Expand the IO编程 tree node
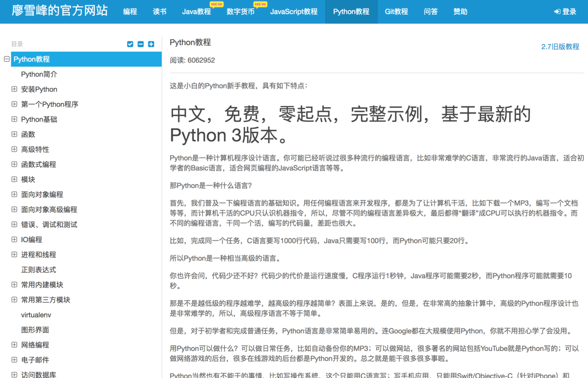This screenshot has height=378, width=588. (14, 240)
